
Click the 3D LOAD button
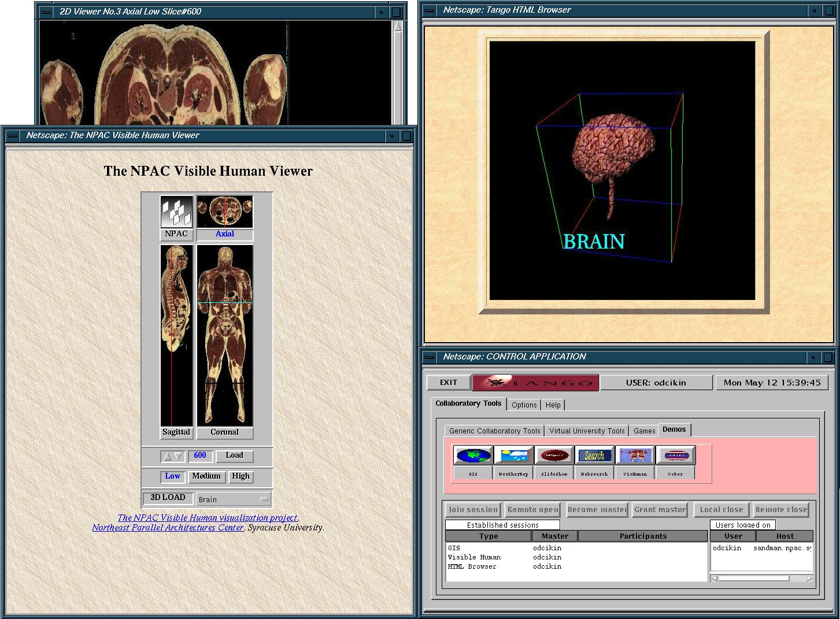tap(168, 498)
